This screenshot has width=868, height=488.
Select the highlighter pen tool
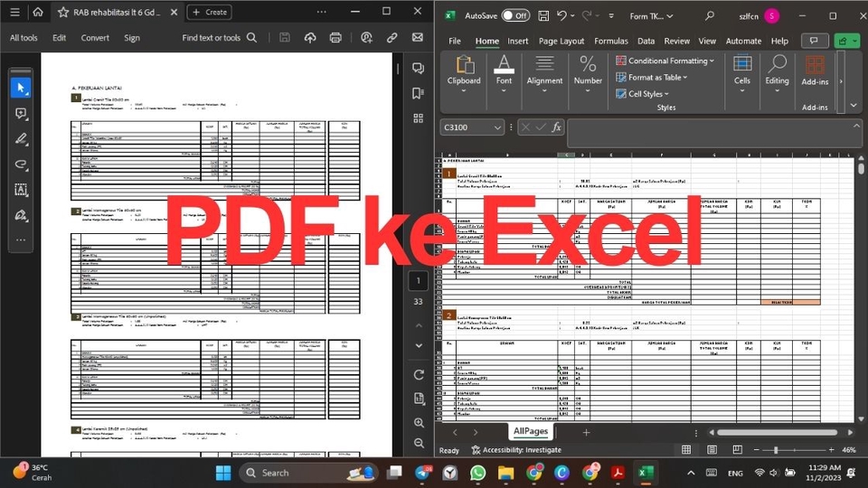(21, 139)
